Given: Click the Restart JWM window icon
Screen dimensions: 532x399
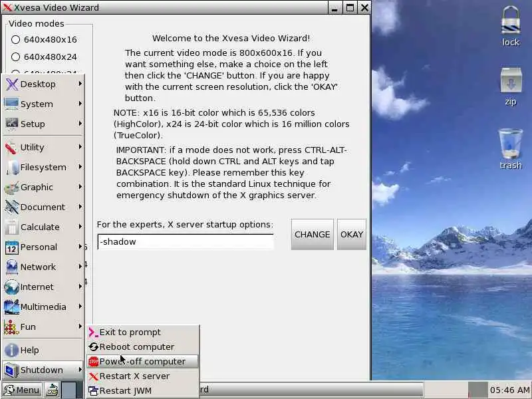Looking at the screenshot, I should tap(93, 391).
